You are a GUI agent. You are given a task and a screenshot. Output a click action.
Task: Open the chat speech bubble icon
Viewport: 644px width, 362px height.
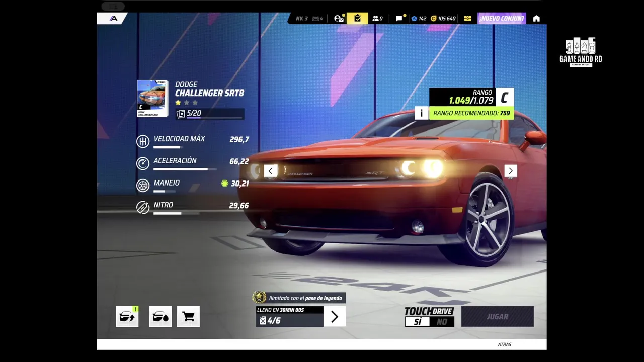click(399, 19)
